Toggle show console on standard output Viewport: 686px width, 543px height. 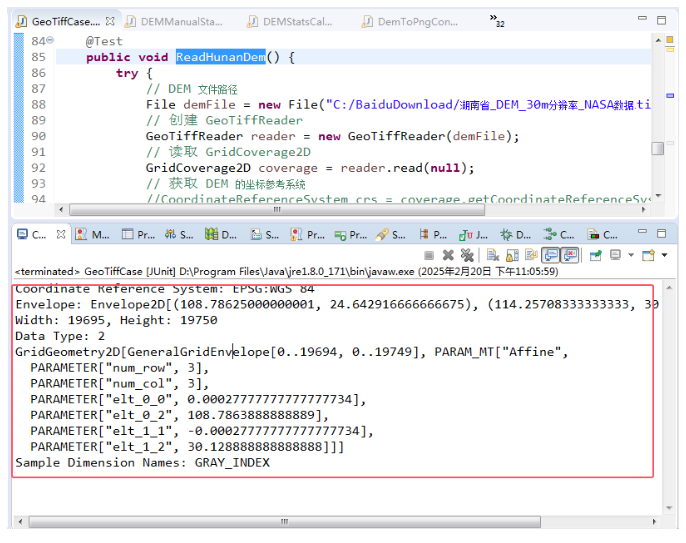tap(551, 255)
